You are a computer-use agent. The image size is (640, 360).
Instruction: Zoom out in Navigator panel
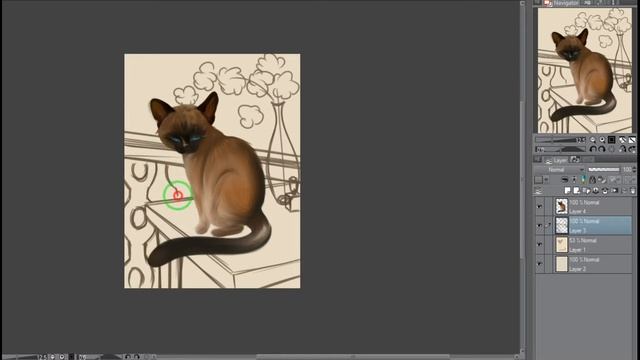click(x=593, y=140)
